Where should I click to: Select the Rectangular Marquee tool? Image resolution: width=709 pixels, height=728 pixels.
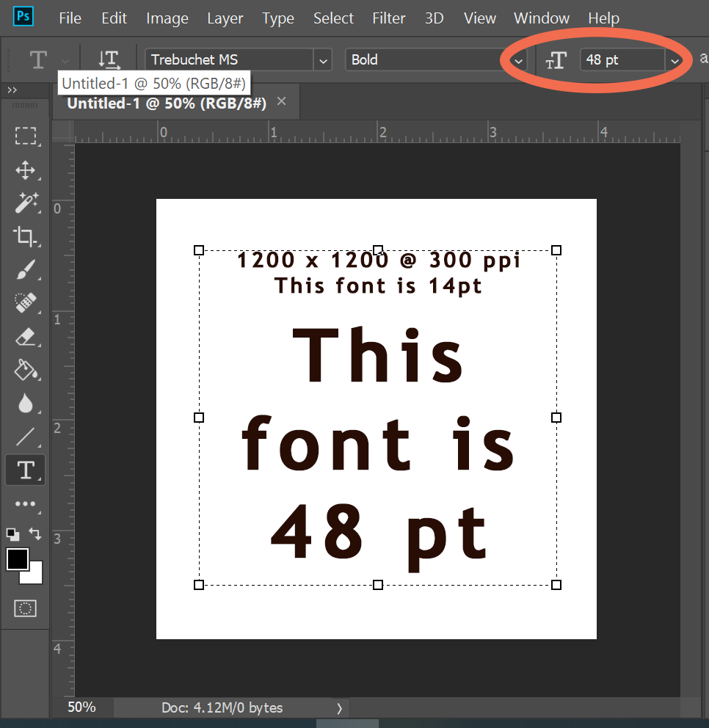click(26, 136)
